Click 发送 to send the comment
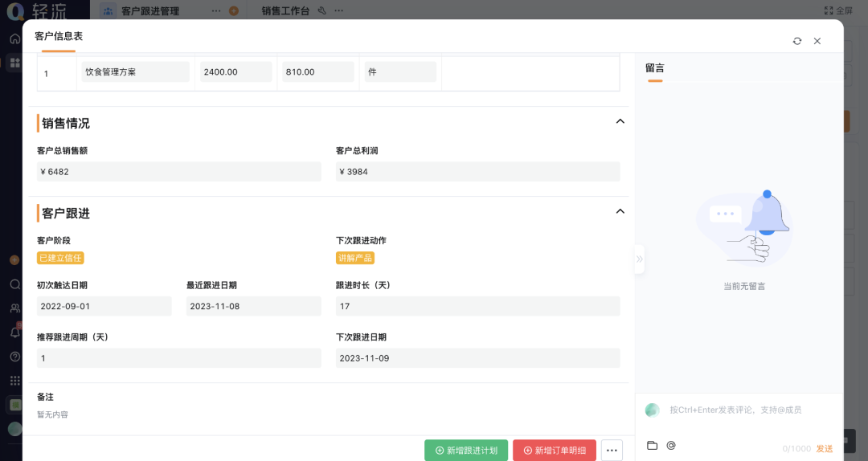 [x=825, y=448]
